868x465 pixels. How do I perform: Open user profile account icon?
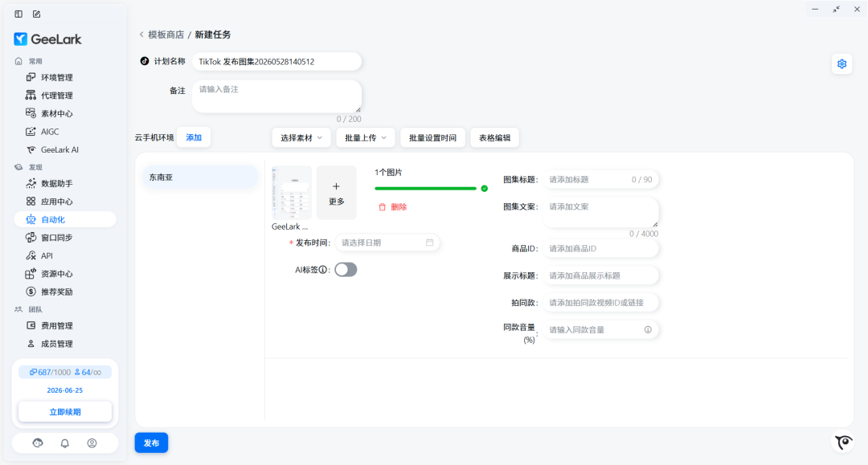[x=92, y=443]
